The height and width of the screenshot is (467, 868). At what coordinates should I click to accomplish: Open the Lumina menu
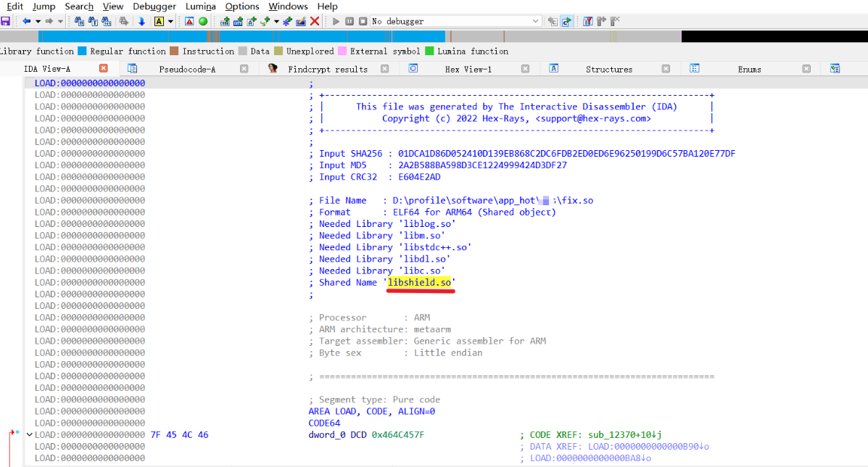(200, 6)
